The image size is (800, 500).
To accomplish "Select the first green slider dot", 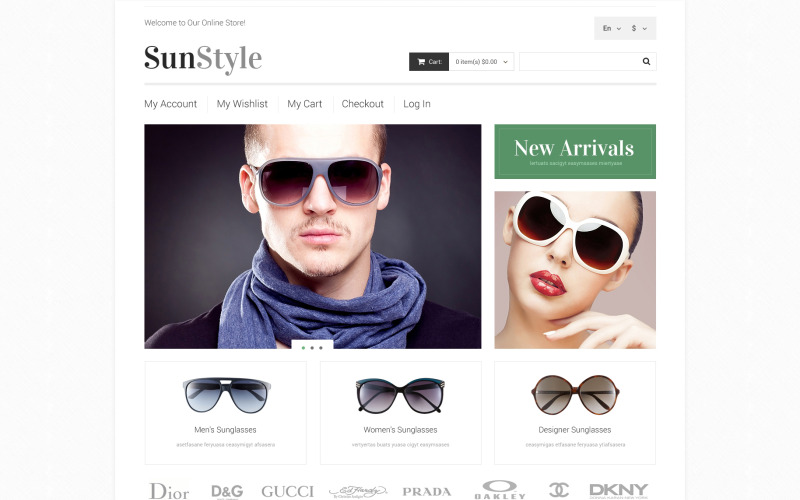I will pyautogui.click(x=304, y=348).
